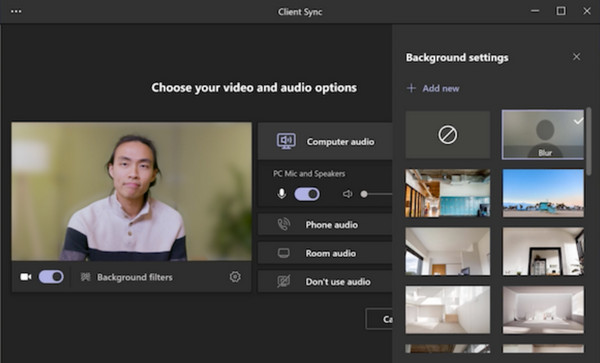The image size is (600, 363).
Task: Open the three-dots more options menu
Action: tap(16, 11)
